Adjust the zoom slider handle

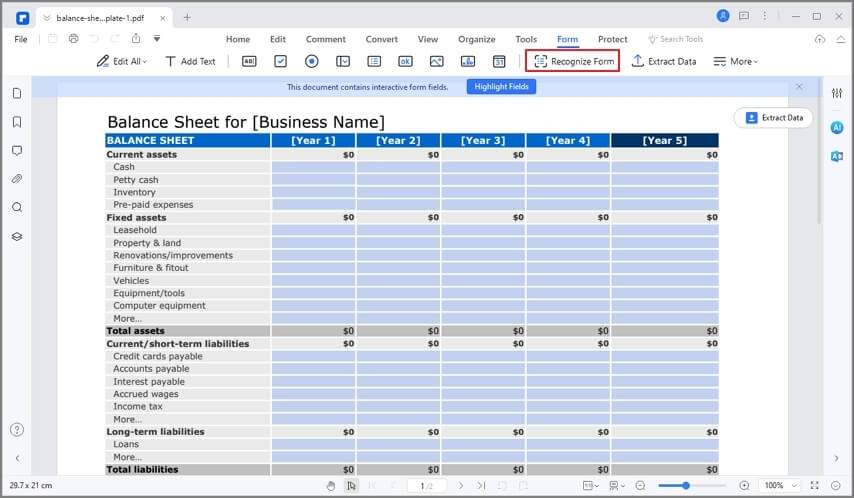(x=686, y=485)
